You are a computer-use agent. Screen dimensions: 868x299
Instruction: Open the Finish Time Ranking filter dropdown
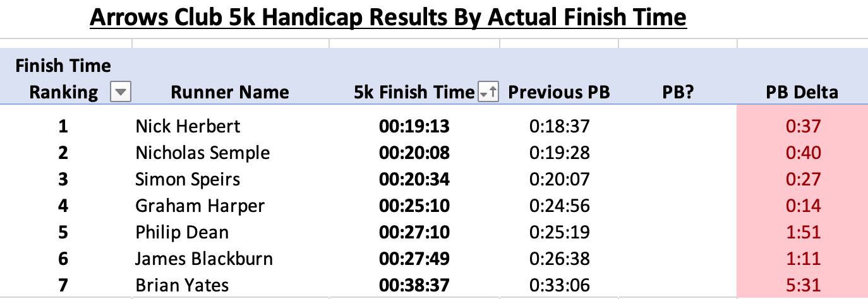click(x=120, y=93)
